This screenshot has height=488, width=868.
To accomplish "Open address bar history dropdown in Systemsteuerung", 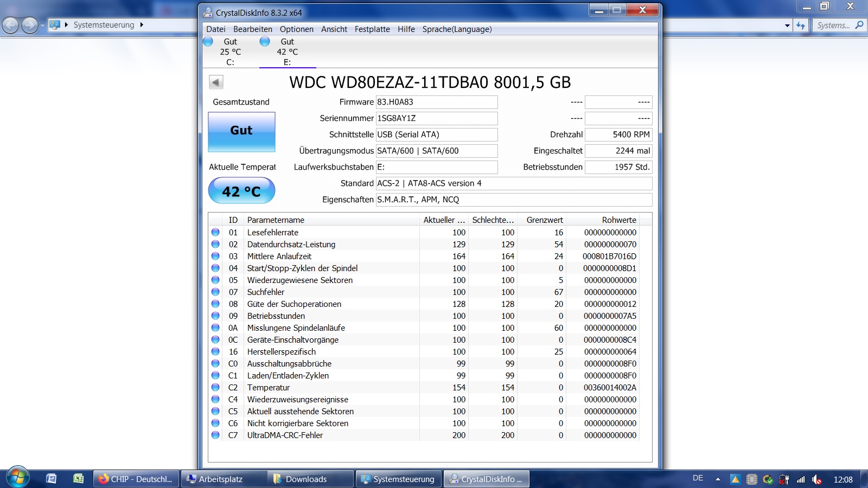I will tap(787, 25).
